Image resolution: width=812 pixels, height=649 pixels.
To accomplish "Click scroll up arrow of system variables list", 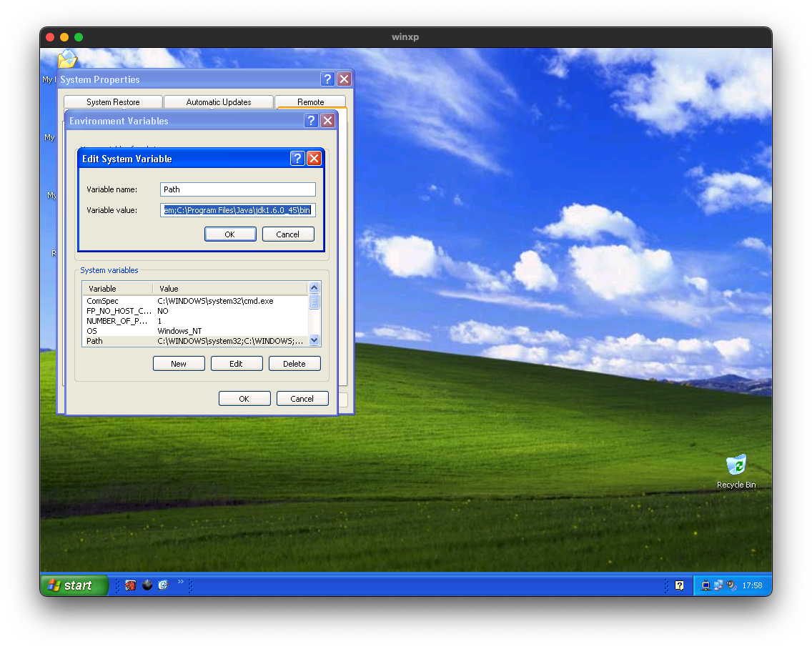I will click(314, 287).
